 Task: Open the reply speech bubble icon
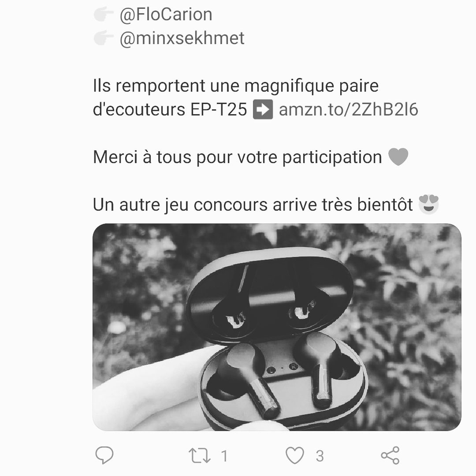pyautogui.click(x=104, y=455)
